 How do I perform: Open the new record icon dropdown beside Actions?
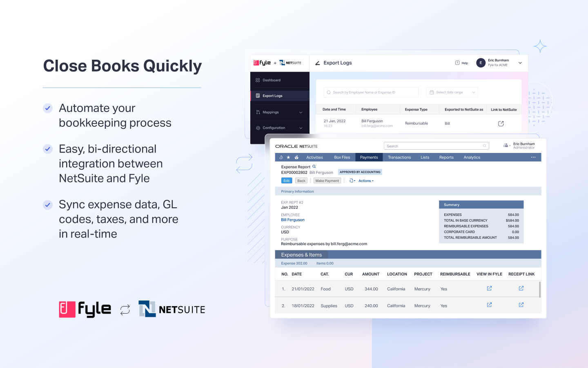tap(352, 180)
